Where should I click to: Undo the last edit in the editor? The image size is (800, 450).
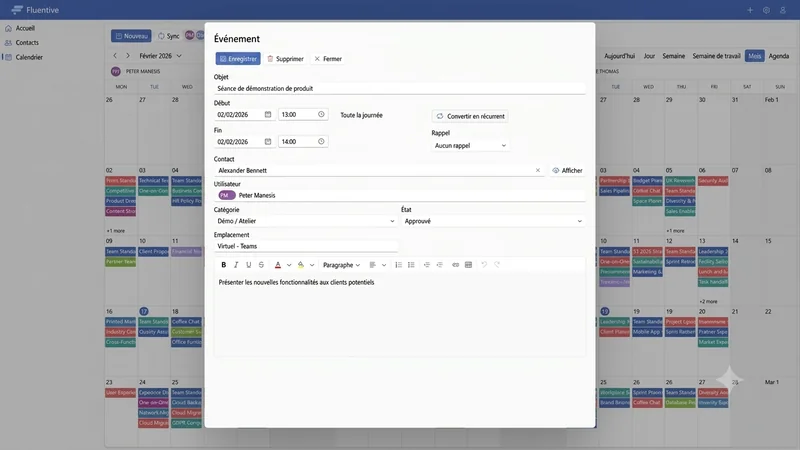[484, 265]
